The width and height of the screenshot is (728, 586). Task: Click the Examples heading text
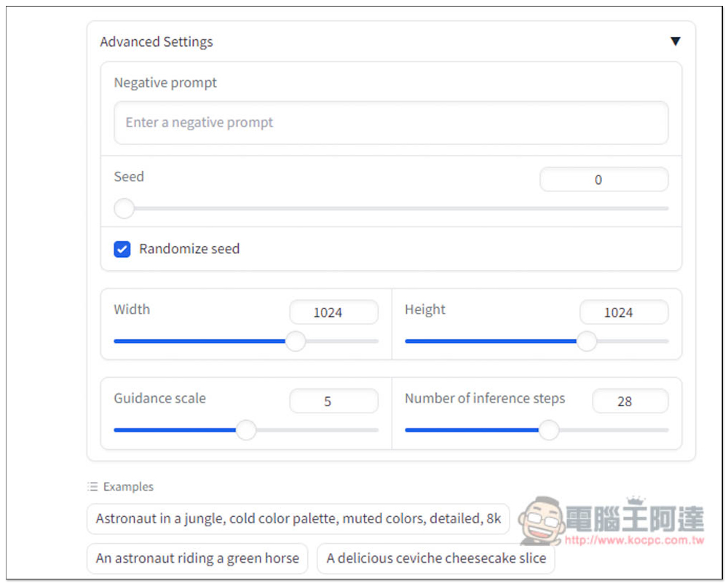[128, 486]
